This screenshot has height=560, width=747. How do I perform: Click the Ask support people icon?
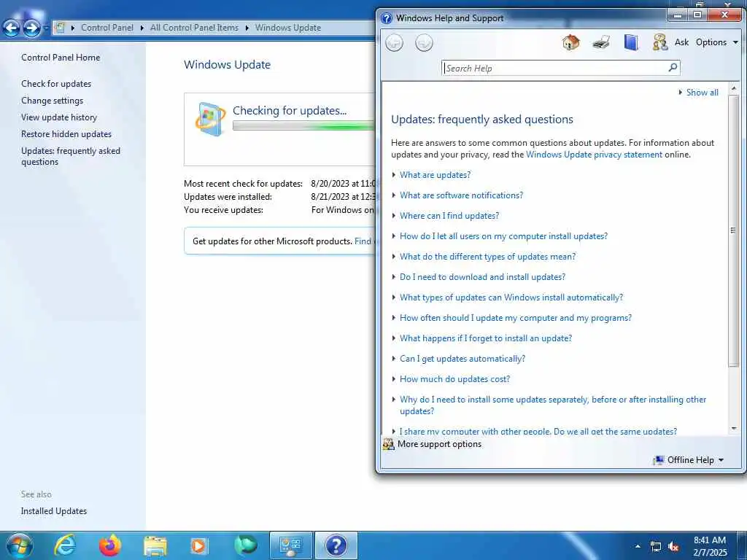[659, 42]
